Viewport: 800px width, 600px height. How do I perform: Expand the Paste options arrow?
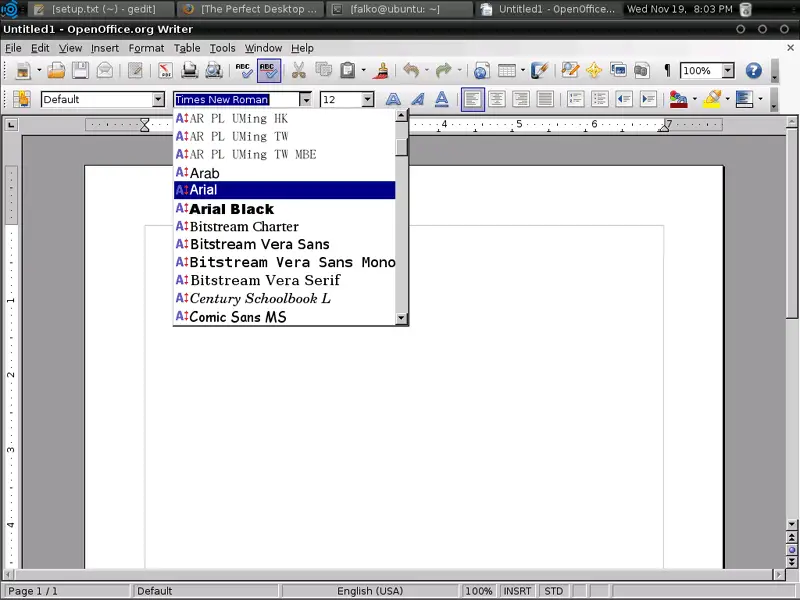pos(363,70)
